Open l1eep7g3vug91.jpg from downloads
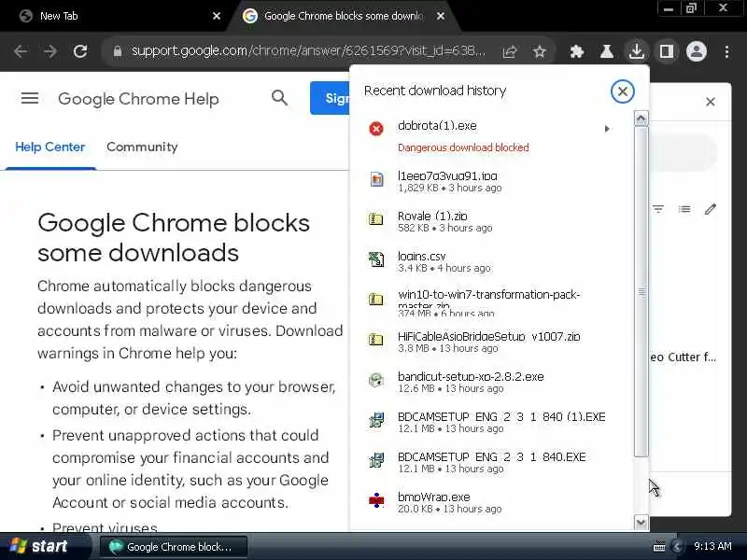The image size is (747, 560). pos(491,181)
